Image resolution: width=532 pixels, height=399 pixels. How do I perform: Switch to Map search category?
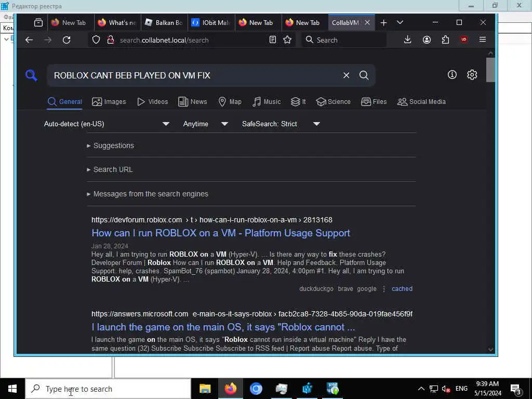tap(230, 101)
